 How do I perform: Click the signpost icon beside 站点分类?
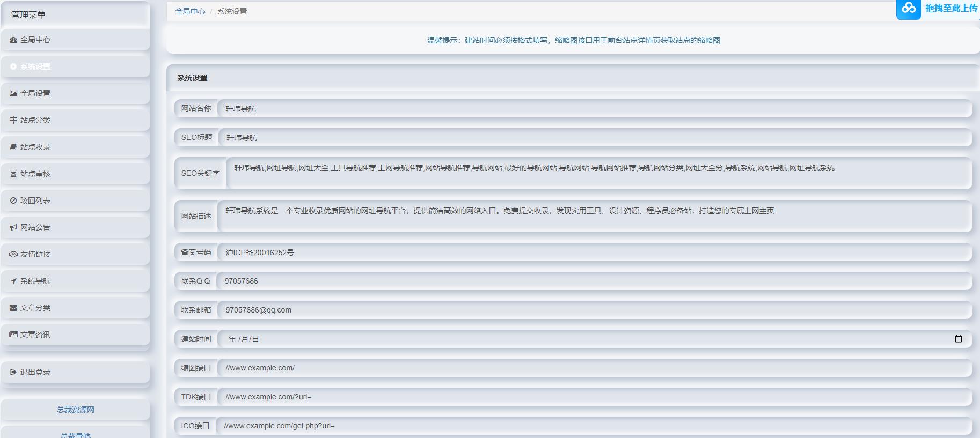pos(13,120)
